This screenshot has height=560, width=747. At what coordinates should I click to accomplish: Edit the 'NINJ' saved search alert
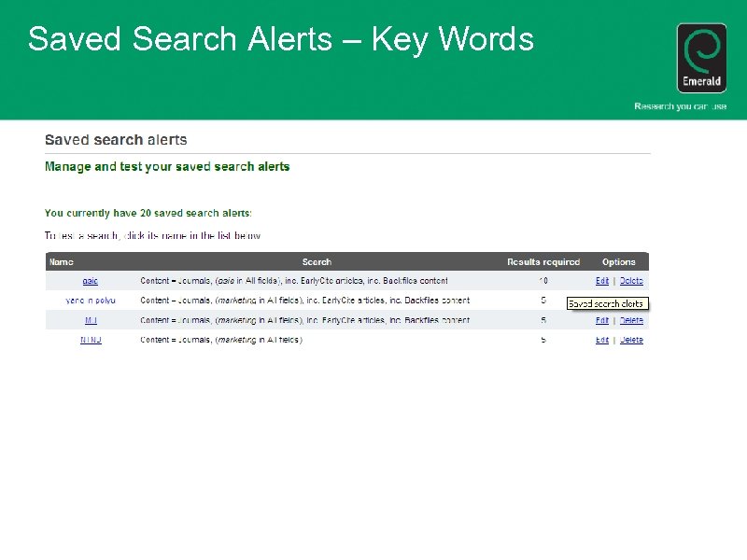coord(601,340)
